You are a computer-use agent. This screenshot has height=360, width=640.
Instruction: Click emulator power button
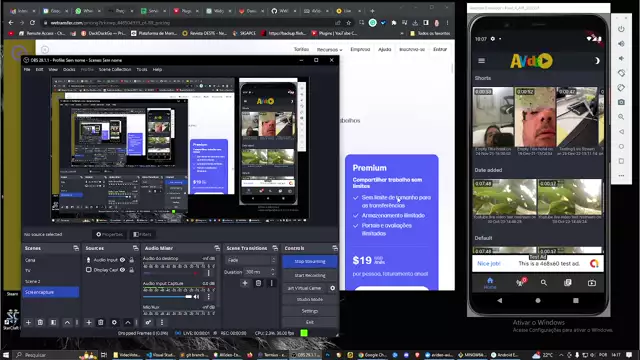[x=621, y=29]
